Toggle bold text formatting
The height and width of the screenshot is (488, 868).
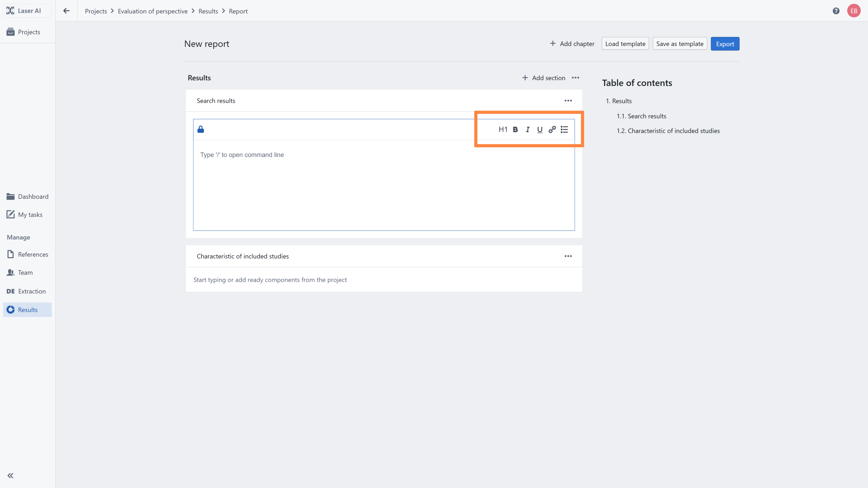pos(515,130)
